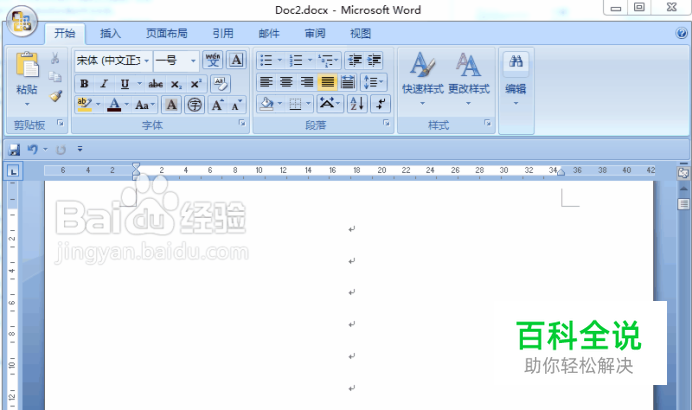The height and width of the screenshot is (410, 692).
Task: Apply the yellow text highlight color
Action: click(84, 105)
